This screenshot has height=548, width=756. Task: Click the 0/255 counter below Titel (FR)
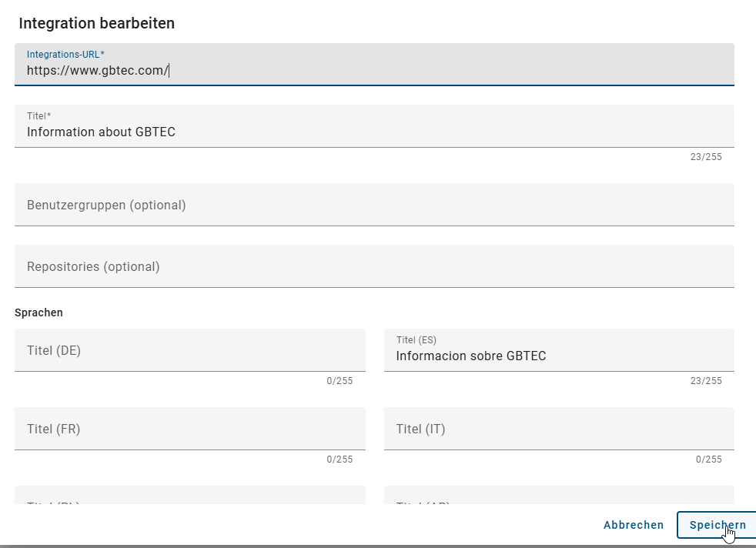340,459
